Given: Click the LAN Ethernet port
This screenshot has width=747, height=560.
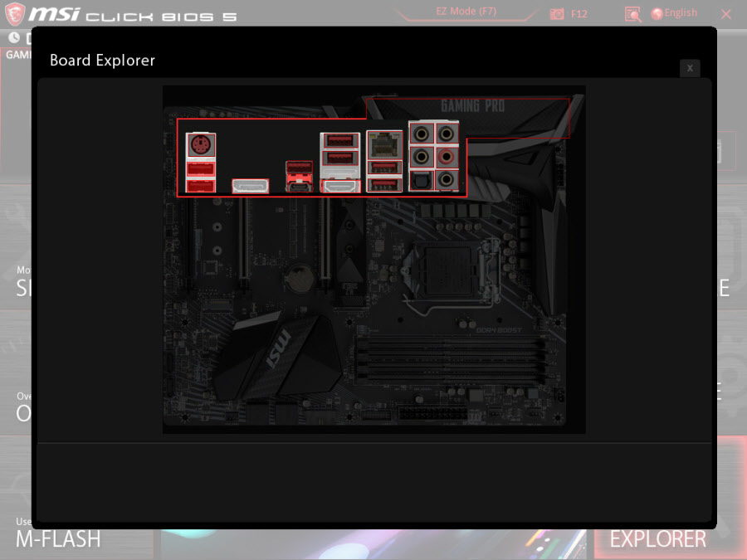Looking at the screenshot, I should point(384,145).
